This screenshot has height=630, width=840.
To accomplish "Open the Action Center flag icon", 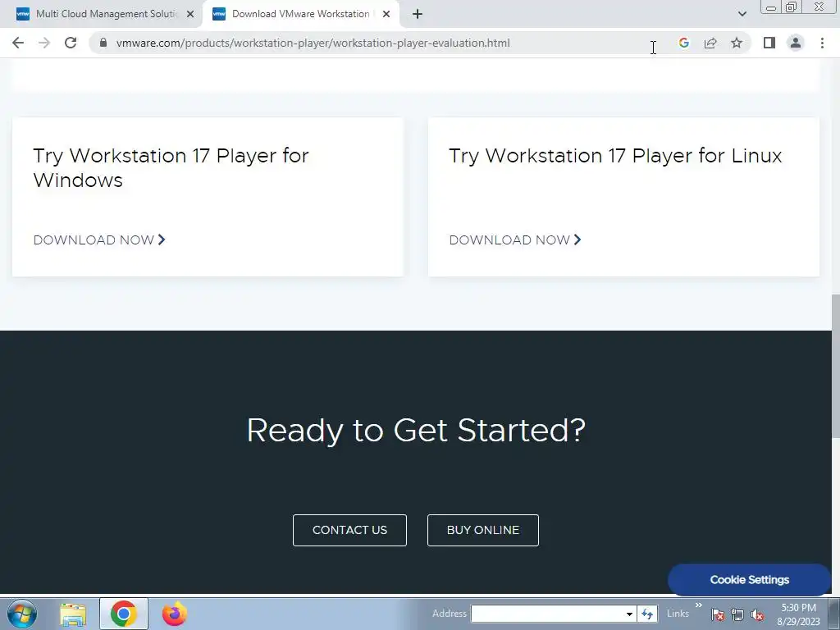I will (x=718, y=614).
